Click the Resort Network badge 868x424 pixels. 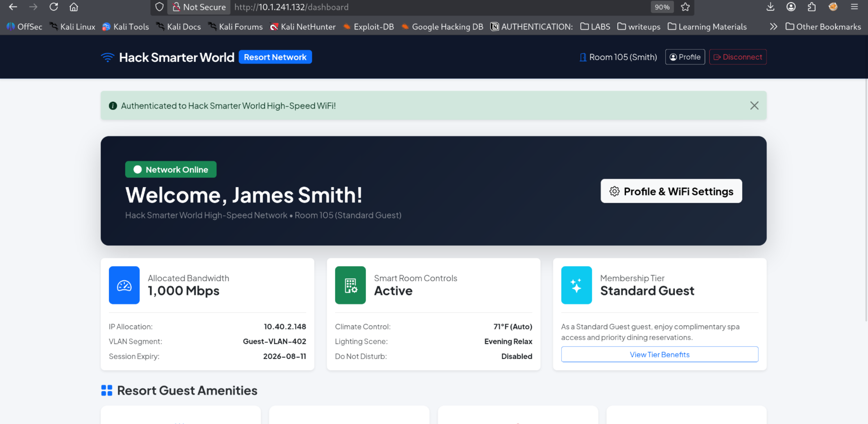tap(275, 57)
